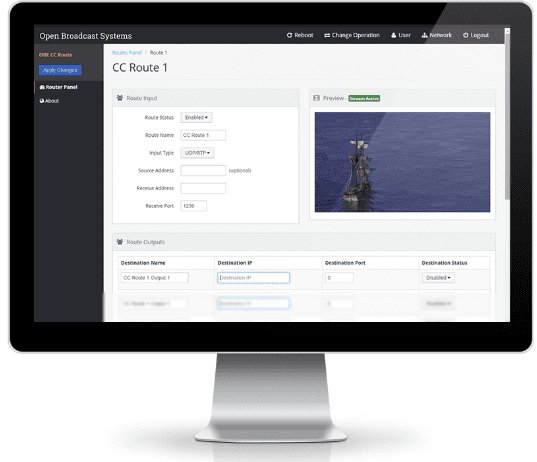Select Logout in the top menu

[x=476, y=35]
